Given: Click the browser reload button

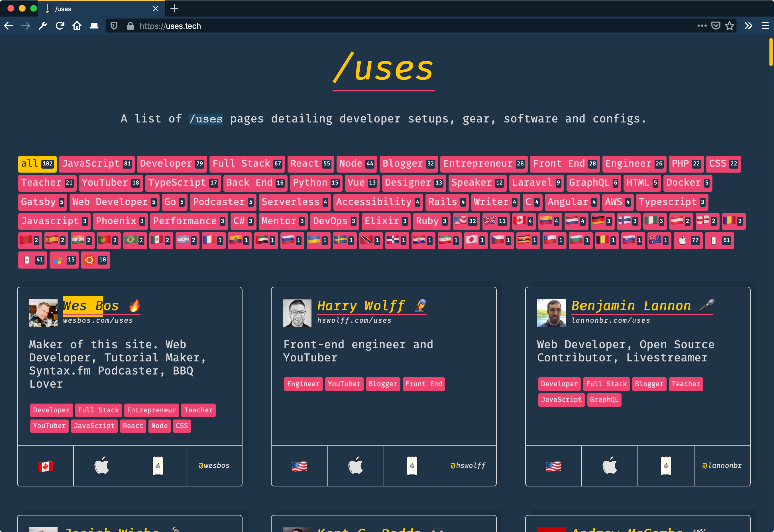Looking at the screenshot, I should pyautogui.click(x=60, y=26).
